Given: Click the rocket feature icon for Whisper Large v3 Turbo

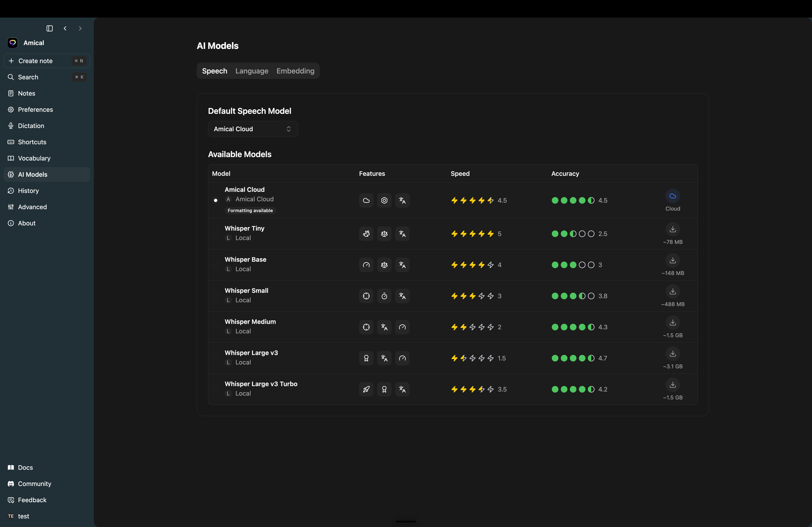Looking at the screenshot, I should click(x=366, y=389).
